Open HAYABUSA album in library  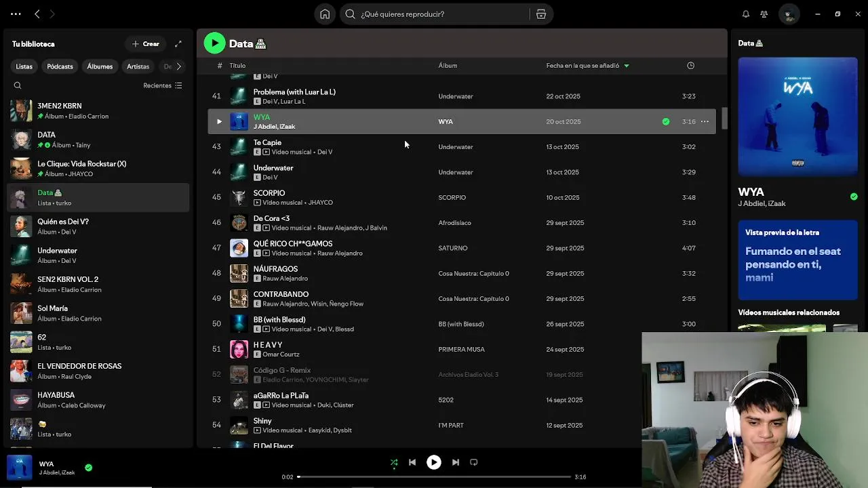point(98,400)
